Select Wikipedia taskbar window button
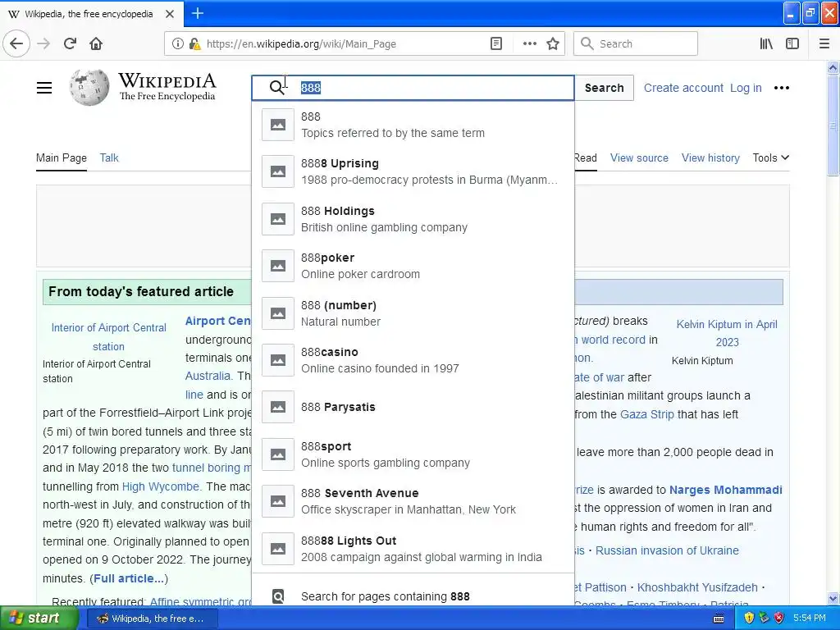840x630 pixels. point(151,619)
